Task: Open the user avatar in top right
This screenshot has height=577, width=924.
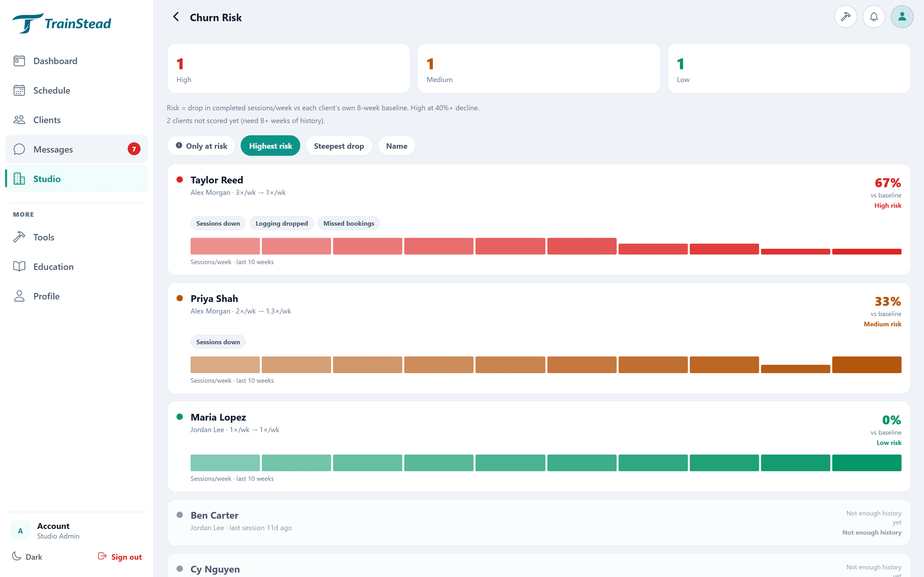Action: click(x=902, y=17)
